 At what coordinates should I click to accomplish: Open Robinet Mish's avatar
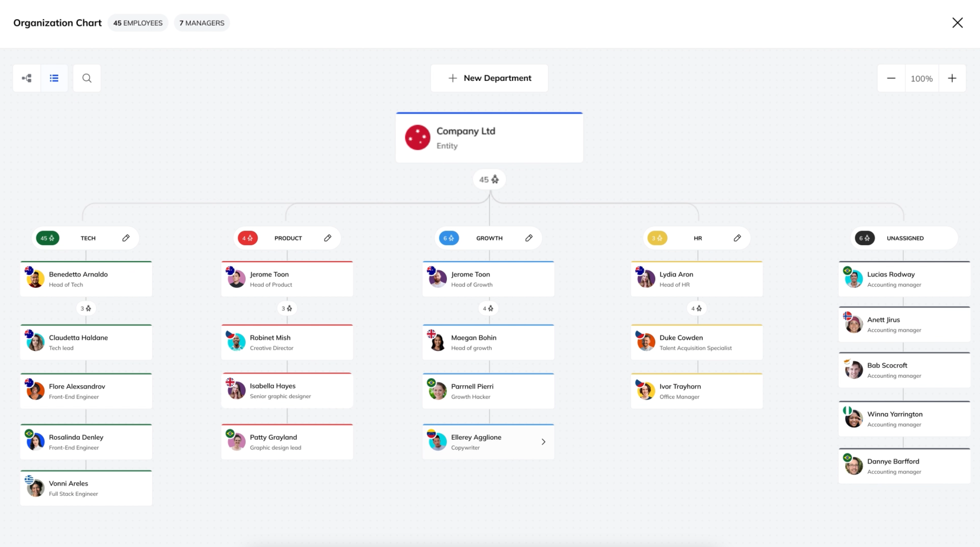(236, 342)
